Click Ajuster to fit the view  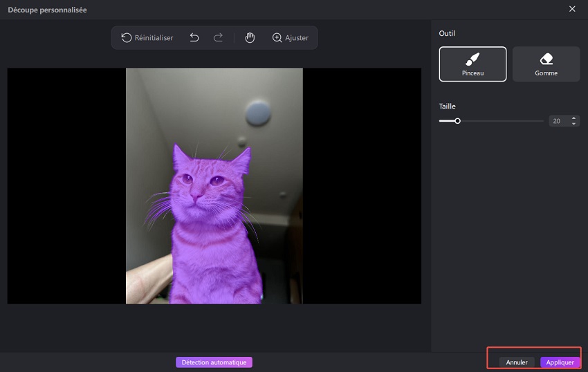click(x=291, y=37)
